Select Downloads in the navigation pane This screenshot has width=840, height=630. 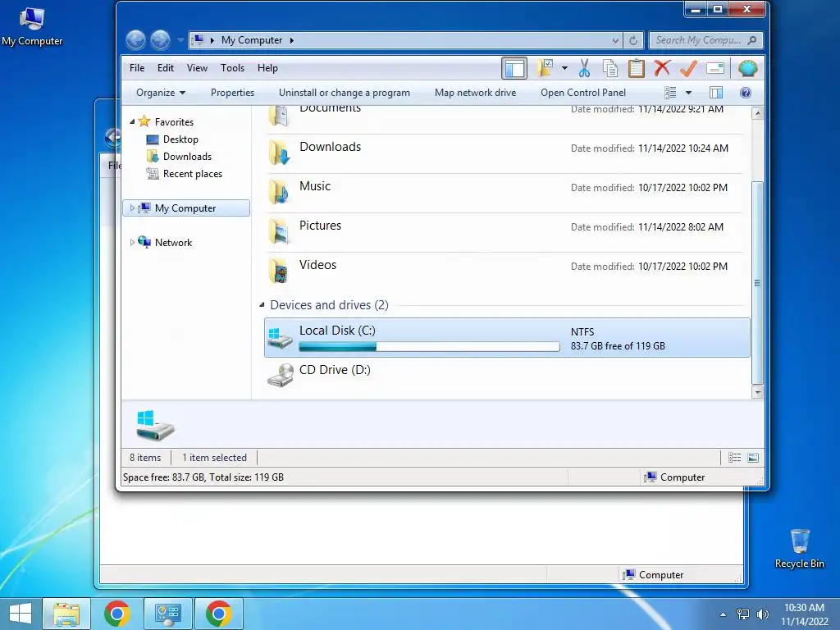tap(187, 157)
